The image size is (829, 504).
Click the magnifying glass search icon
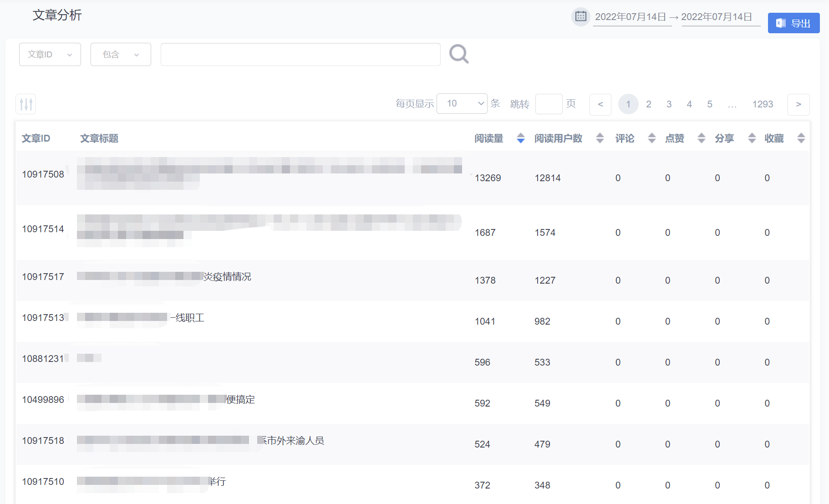(x=458, y=54)
